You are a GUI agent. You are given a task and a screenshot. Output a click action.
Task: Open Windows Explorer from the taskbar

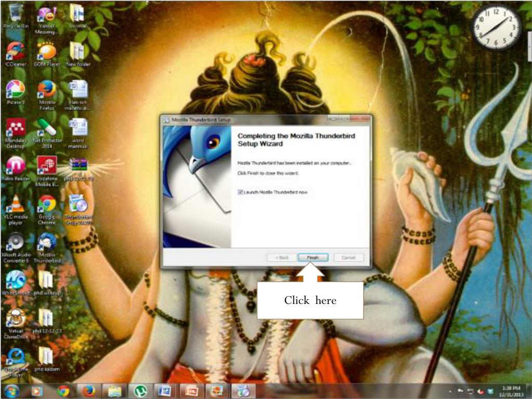114,392
